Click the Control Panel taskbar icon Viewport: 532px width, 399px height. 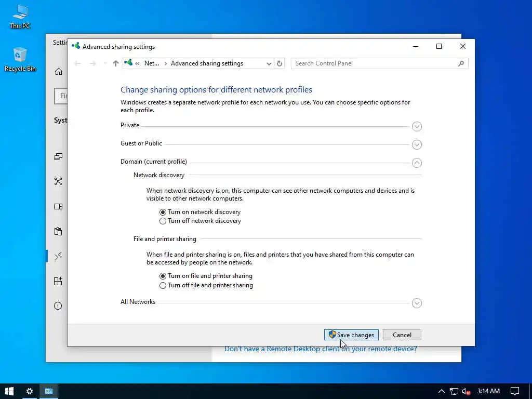click(49, 391)
